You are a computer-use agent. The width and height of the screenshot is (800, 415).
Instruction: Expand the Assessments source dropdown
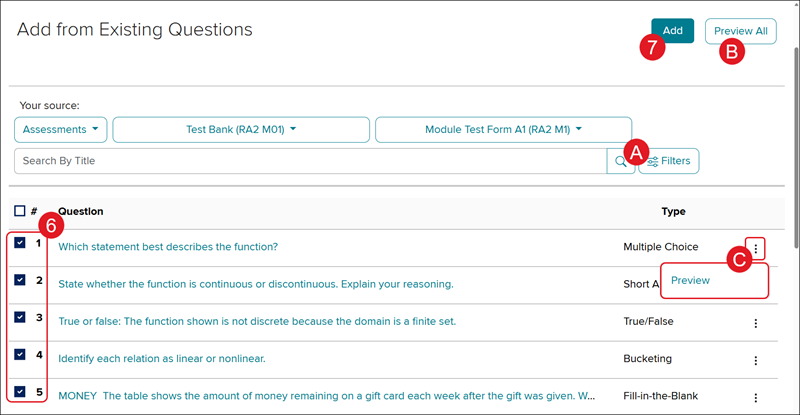(61, 130)
